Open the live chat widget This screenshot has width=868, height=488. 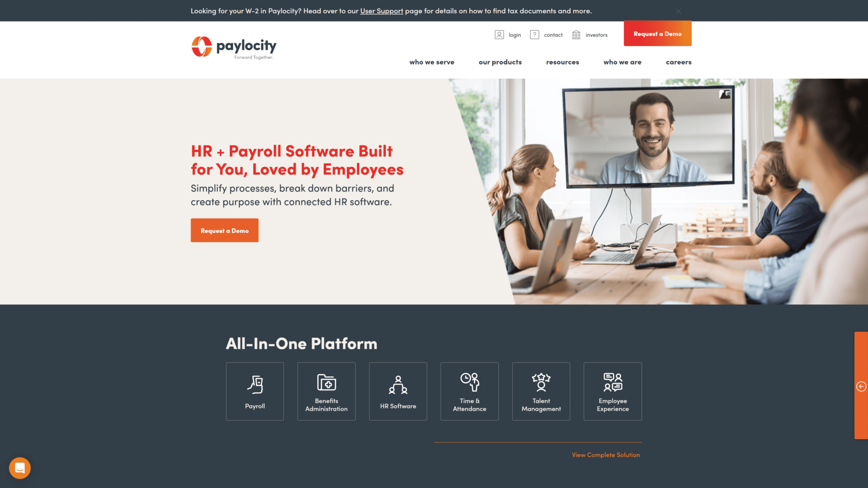click(20, 468)
